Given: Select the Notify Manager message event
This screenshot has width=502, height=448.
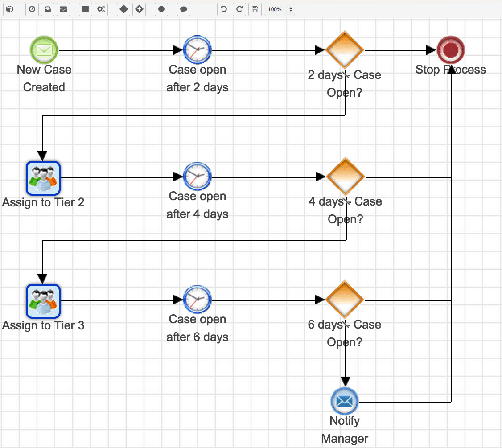Looking at the screenshot, I should point(345,401).
